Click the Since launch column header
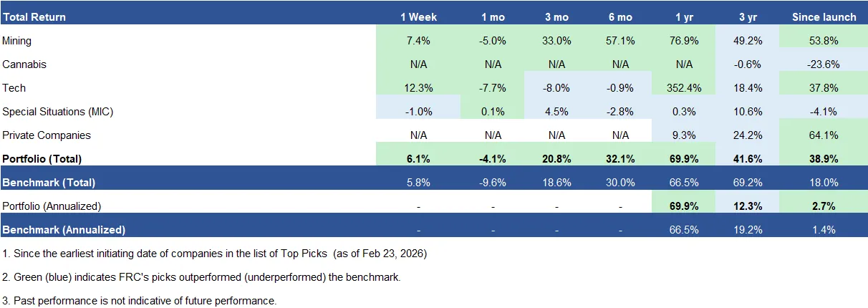Image resolution: width=868 pixels, height=308 pixels. tap(824, 17)
